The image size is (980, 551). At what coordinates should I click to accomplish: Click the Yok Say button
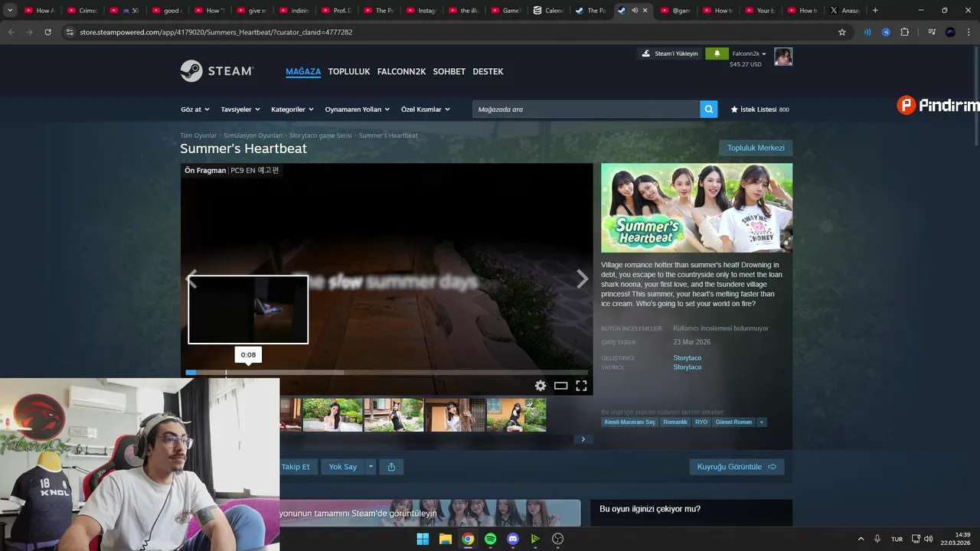(343, 467)
